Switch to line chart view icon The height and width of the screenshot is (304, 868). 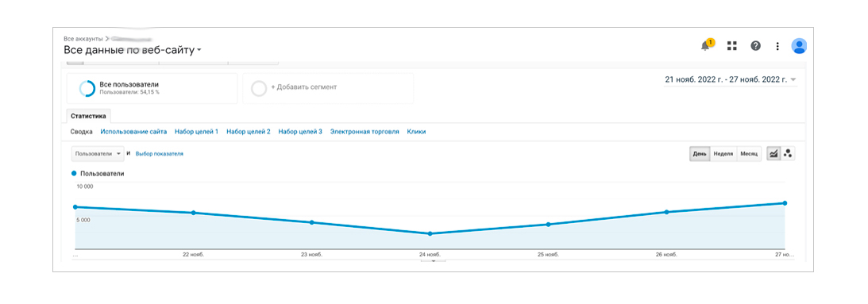point(773,153)
